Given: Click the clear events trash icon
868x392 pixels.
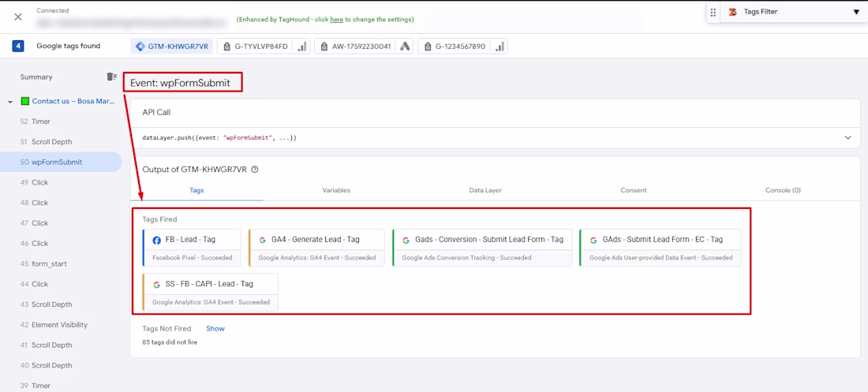Looking at the screenshot, I should click(111, 77).
